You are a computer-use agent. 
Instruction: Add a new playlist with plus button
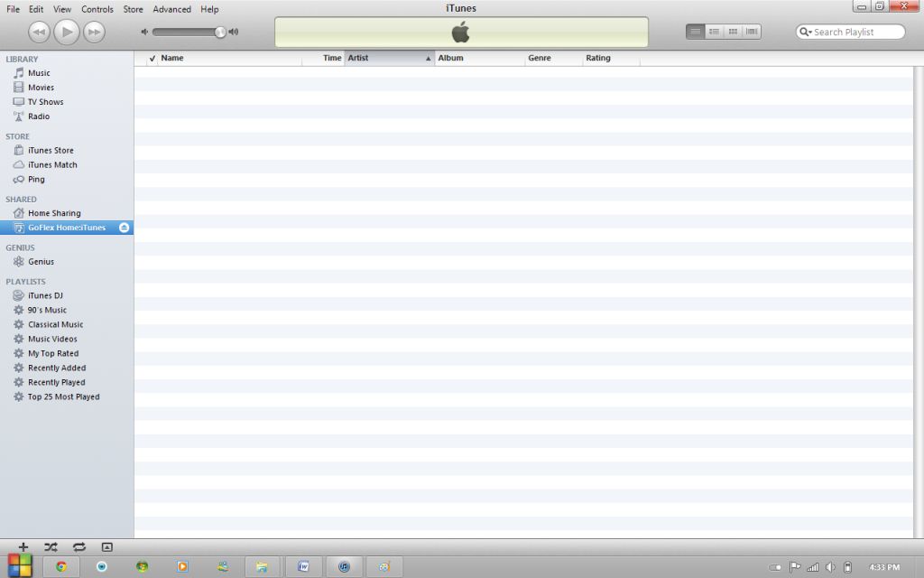[x=23, y=546]
